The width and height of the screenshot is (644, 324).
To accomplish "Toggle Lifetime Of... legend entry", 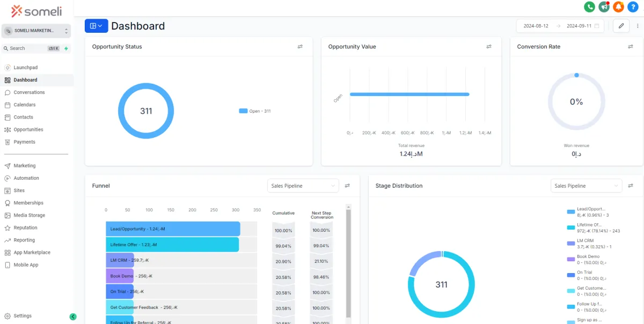I will pyautogui.click(x=594, y=227).
